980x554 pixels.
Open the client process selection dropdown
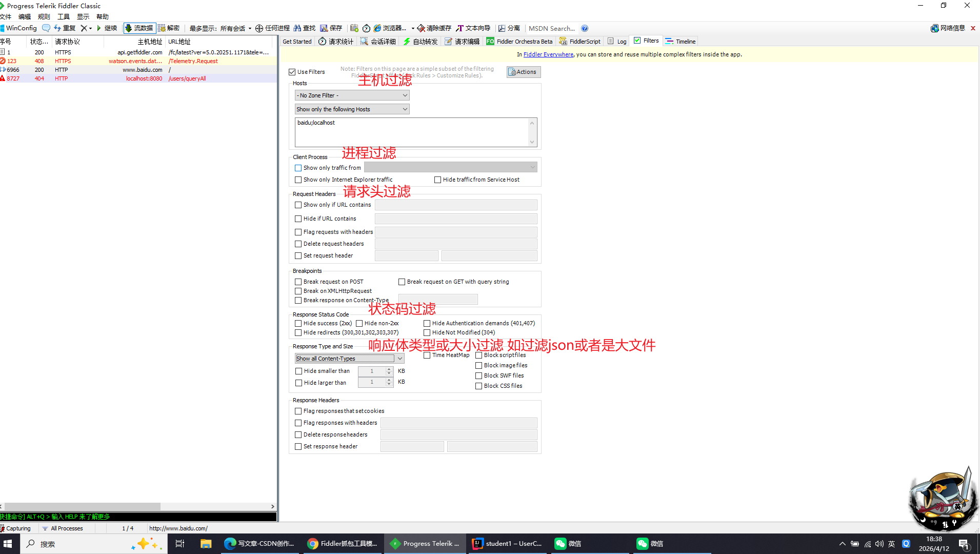pos(451,167)
